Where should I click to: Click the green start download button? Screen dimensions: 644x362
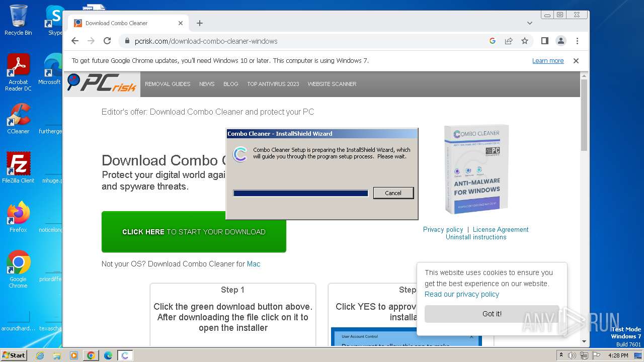[194, 232]
